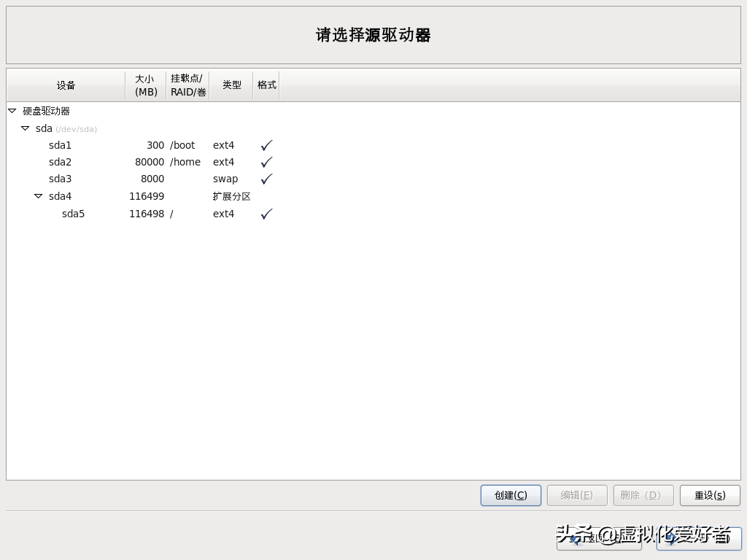The image size is (747, 560).
Task: Click the disabled 编辑(E) edit button
Action: click(576, 495)
